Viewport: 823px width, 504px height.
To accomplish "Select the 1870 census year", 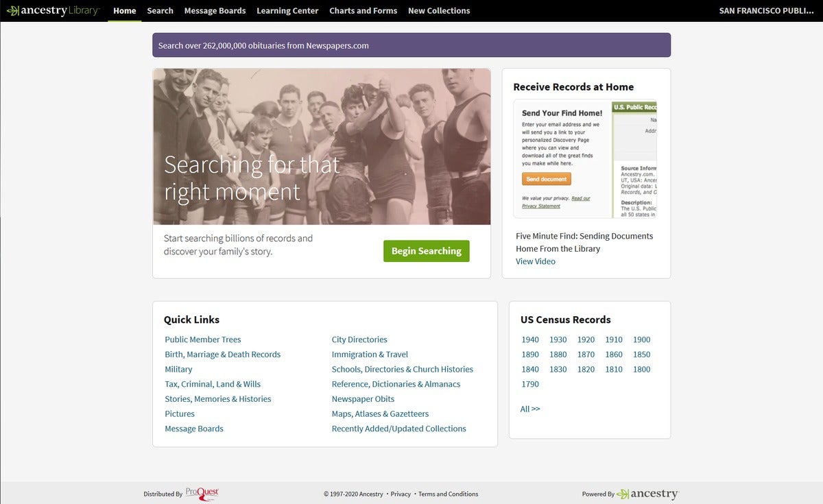I will pyautogui.click(x=586, y=355).
